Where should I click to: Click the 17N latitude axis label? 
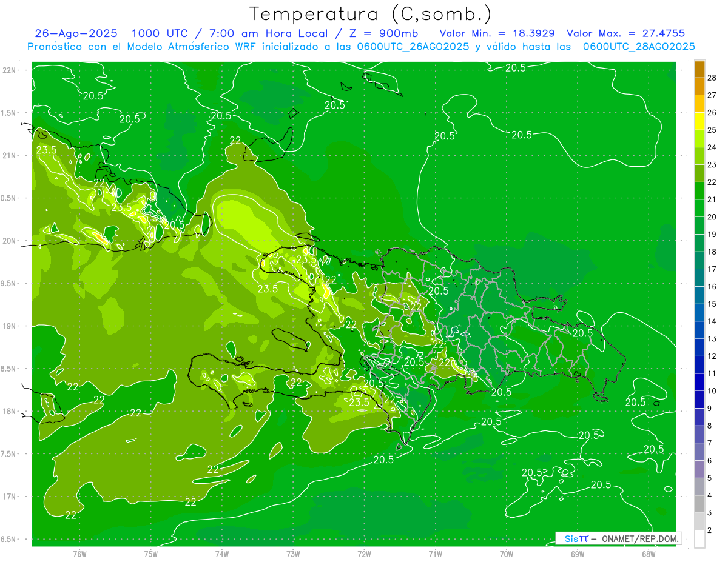8,497
